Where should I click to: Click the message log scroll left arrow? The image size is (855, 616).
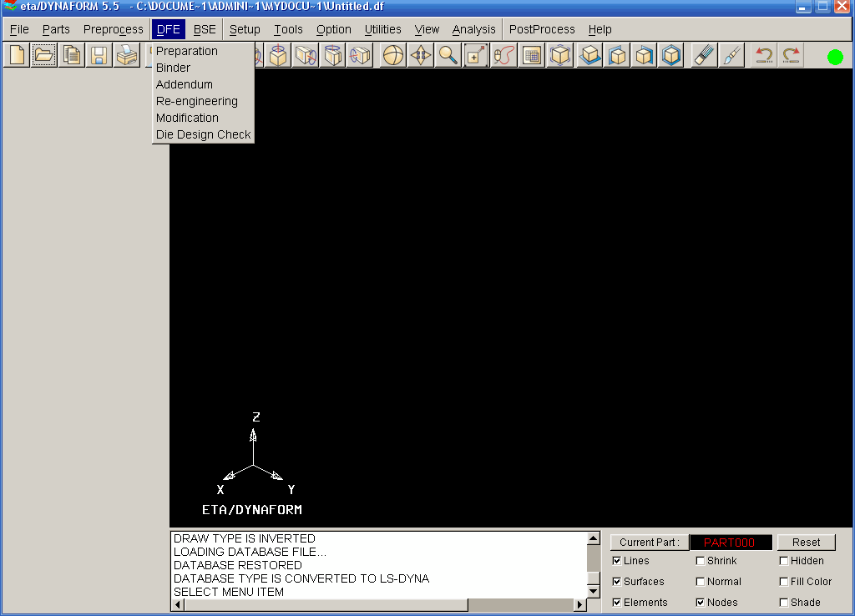(x=178, y=604)
